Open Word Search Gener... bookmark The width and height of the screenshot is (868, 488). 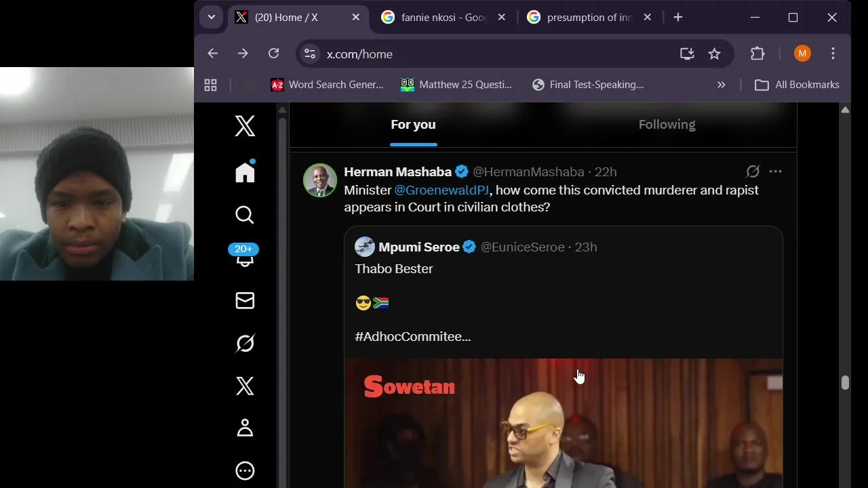pyautogui.click(x=328, y=85)
